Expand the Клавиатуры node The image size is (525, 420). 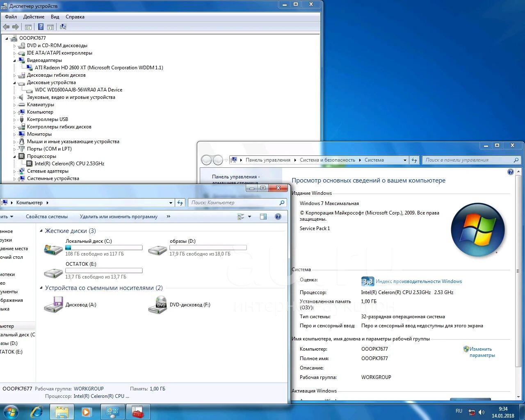(x=14, y=105)
